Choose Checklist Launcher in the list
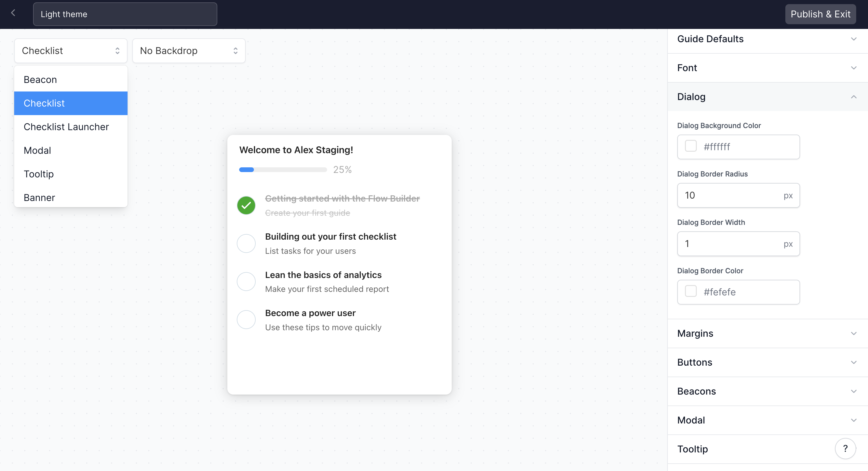868x471 pixels. pos(71,127)
